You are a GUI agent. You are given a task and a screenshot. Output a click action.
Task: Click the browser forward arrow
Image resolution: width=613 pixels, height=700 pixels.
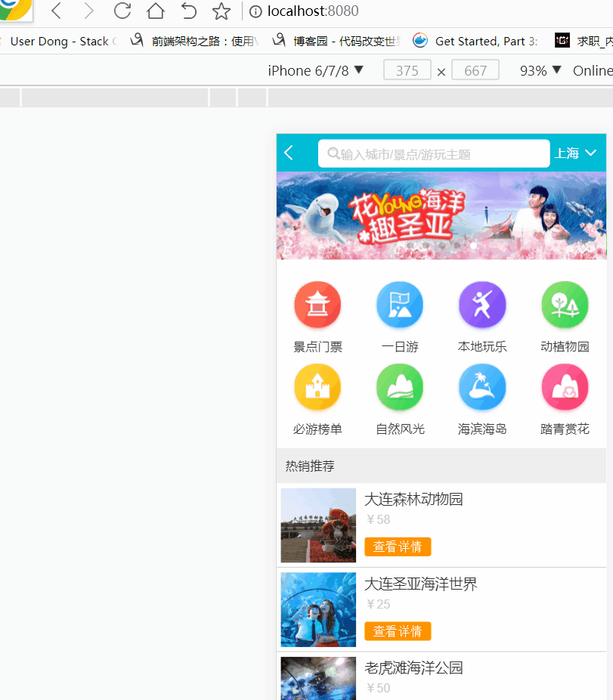pos(89,11)
